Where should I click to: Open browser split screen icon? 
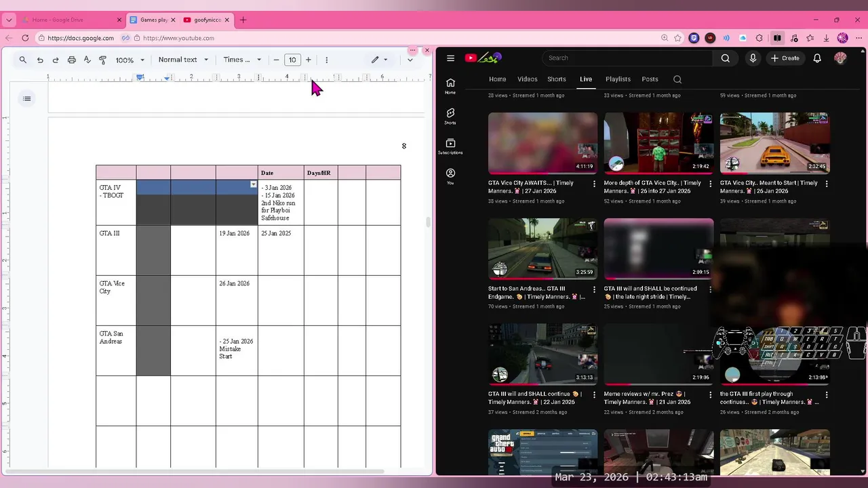coord(777,38)
